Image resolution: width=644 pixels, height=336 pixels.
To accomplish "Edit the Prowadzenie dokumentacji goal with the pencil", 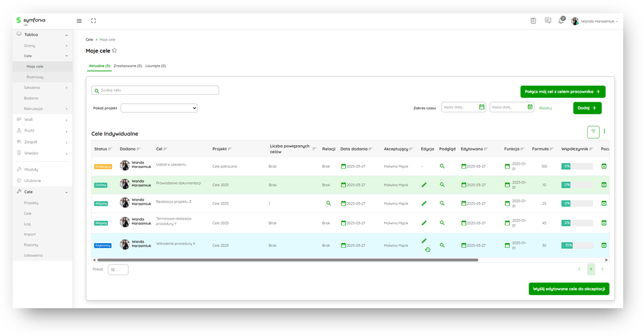I will coord(424,185).
